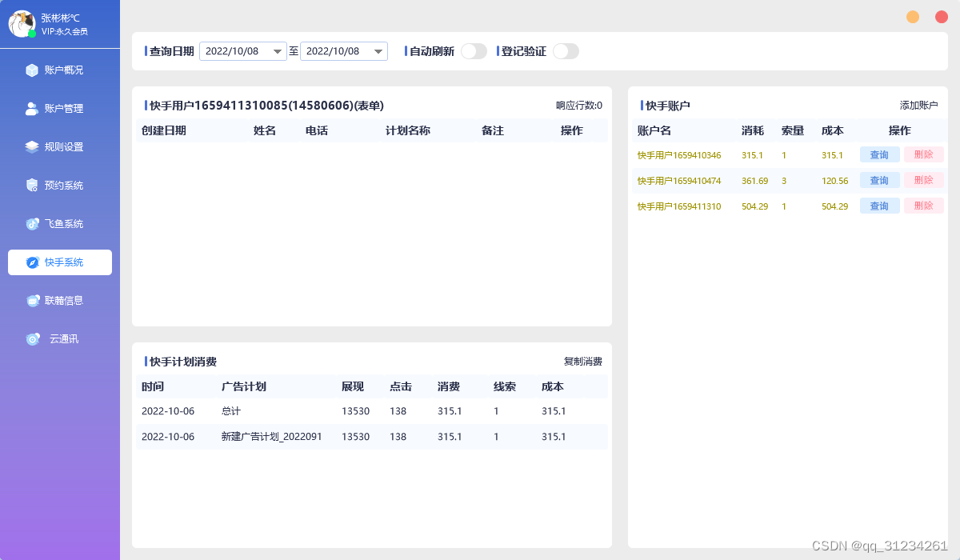
Task: Click cost value 120.56
Action: coord(834,181)
